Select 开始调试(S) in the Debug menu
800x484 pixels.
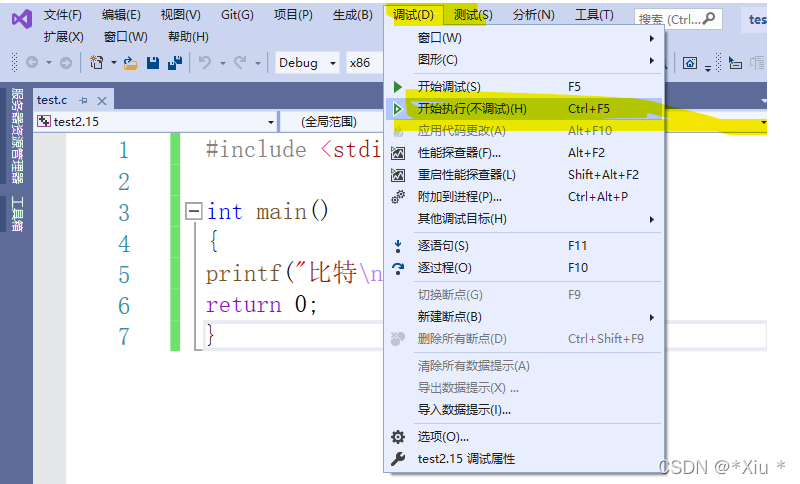pyautogui.click(x=524, y=87)
